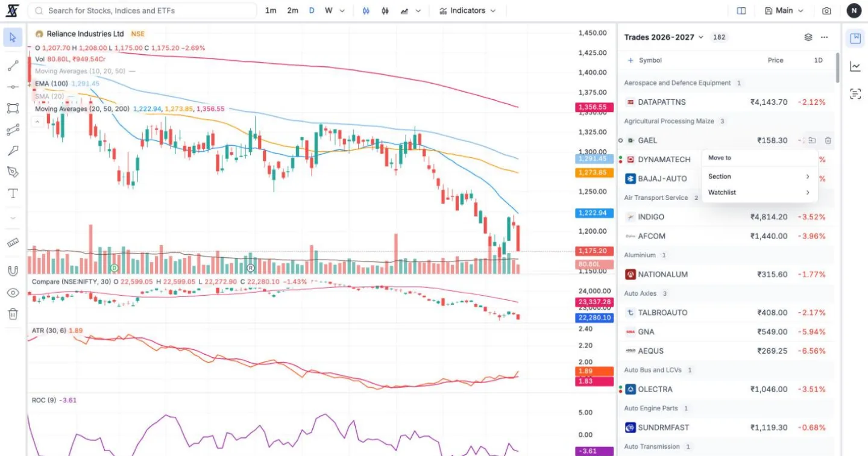The height and width of the screenshot is (456, 868).
Task: Open the chart analytics side panel
Action: tap(855, 66)
